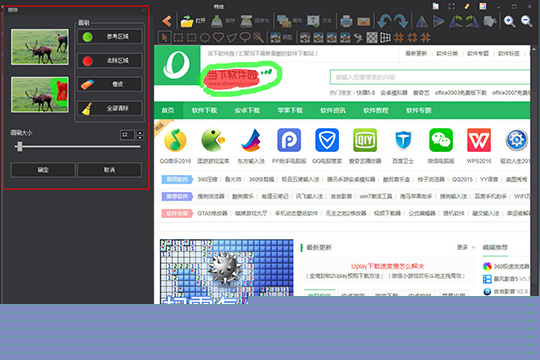Image resolution: width=540 pixels, height=360 pixels.
Task: Click the 图形 layered images toolbar icon
Action: click(x=284, y=21)
